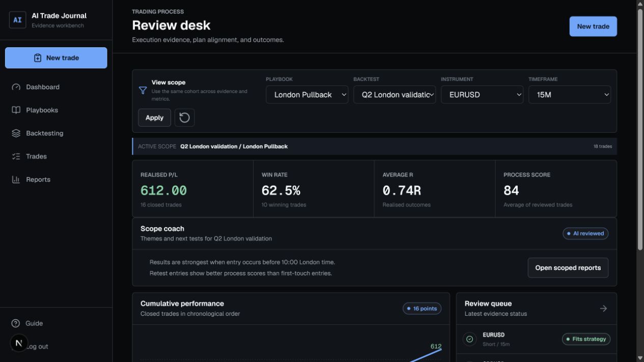Open Backtesting in the sidebar
This screenshot has height=362, width=644.
coord(56,133)
